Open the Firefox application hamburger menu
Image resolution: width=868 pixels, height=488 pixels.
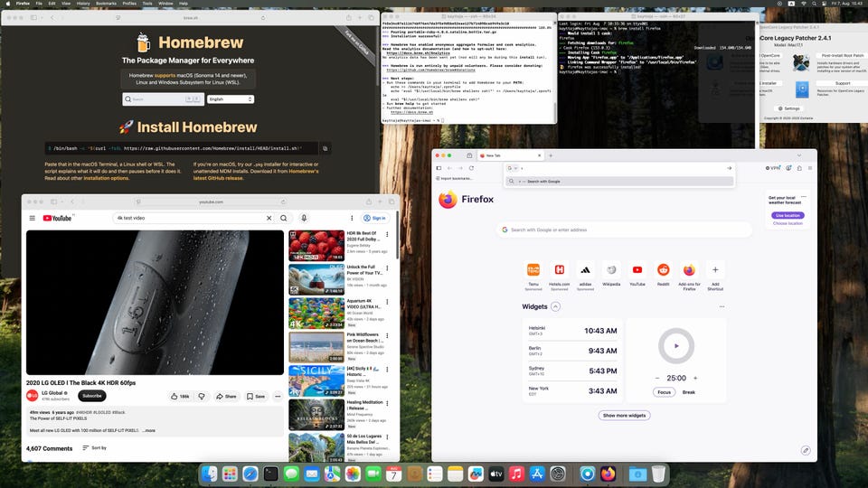810,168
